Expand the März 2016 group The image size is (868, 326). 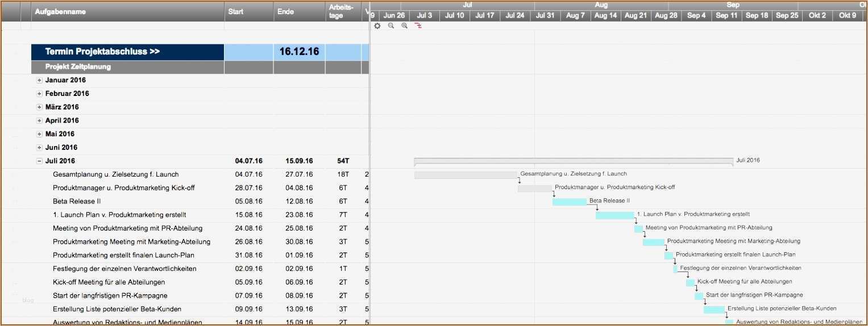tap(39, 107)
